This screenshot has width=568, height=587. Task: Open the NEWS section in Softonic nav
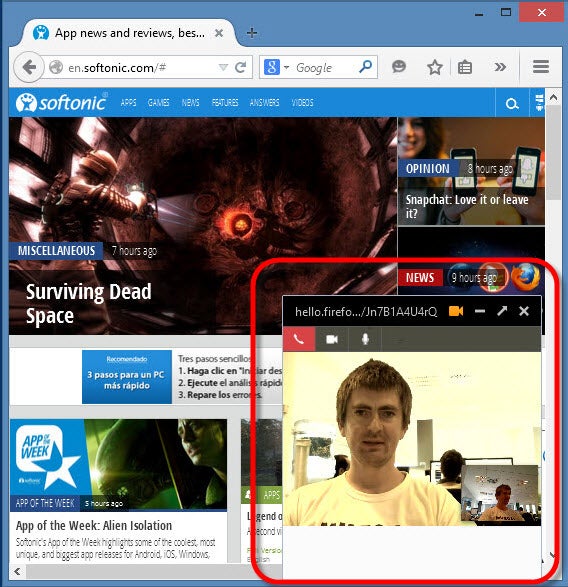(x=191, y=103)
